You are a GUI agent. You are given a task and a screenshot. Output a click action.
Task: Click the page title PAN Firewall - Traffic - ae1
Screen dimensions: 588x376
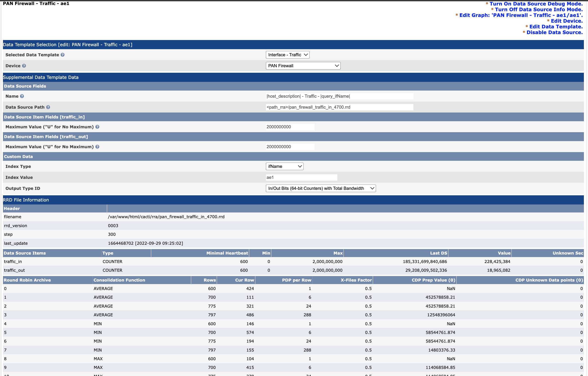click(36, 3)
